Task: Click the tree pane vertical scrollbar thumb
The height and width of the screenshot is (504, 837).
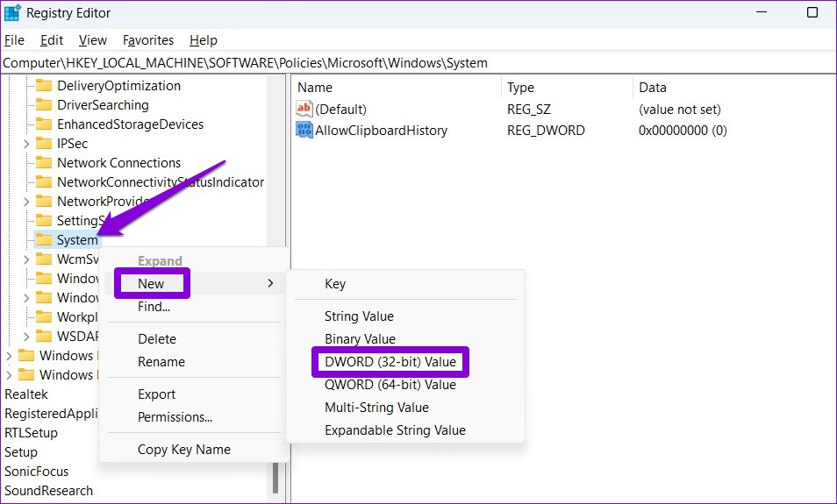Action: click(x=275, y=477)
